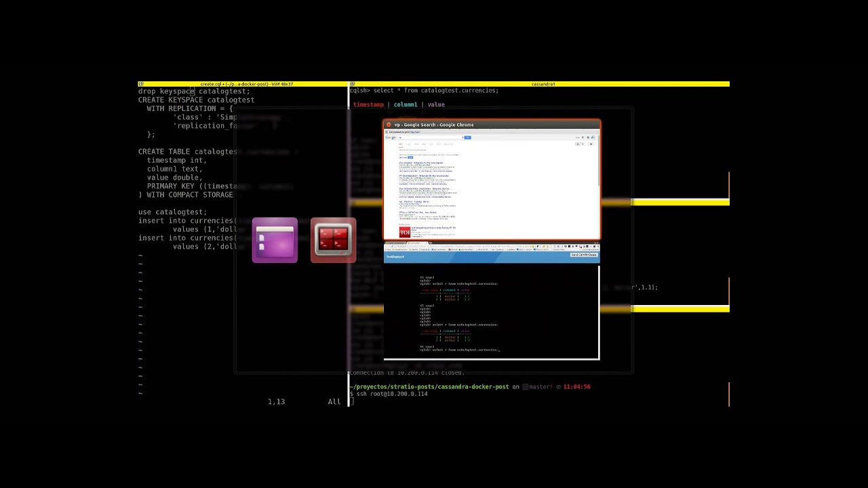Click the 'use catalogtest;' line in Vim
The image size is (868, 488).
[x=172, y=211]
